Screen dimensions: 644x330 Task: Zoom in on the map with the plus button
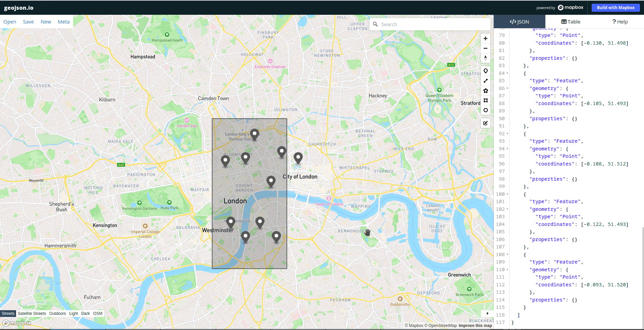point(485,39)
